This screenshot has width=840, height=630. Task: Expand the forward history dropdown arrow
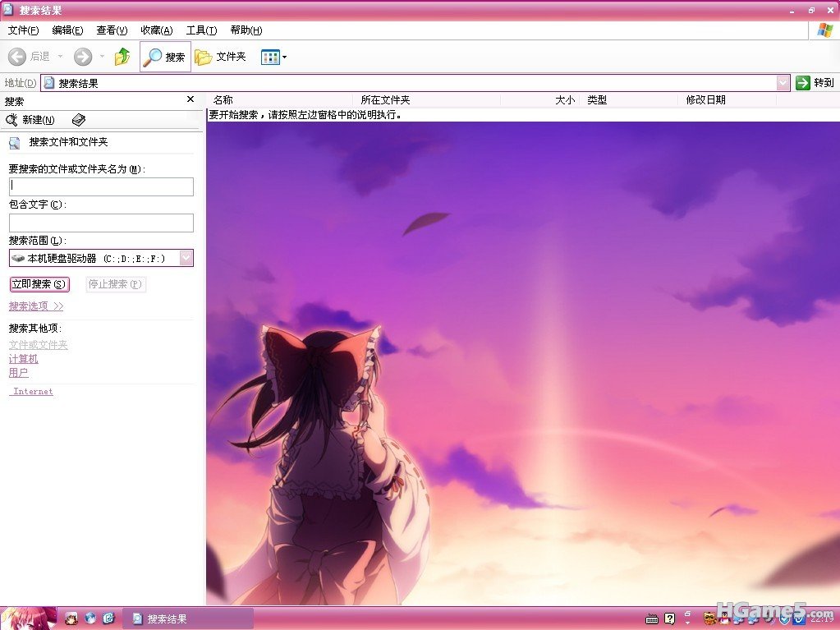103,56
